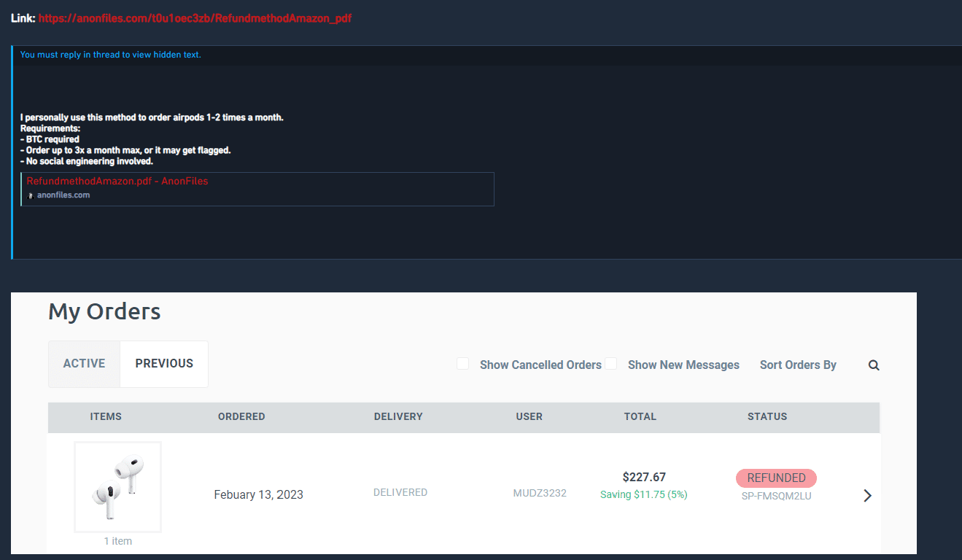This screenshot has width=962, height=560.
Task: Select order number SP-FMSQM2LU
Action: (x=776, y=496)
